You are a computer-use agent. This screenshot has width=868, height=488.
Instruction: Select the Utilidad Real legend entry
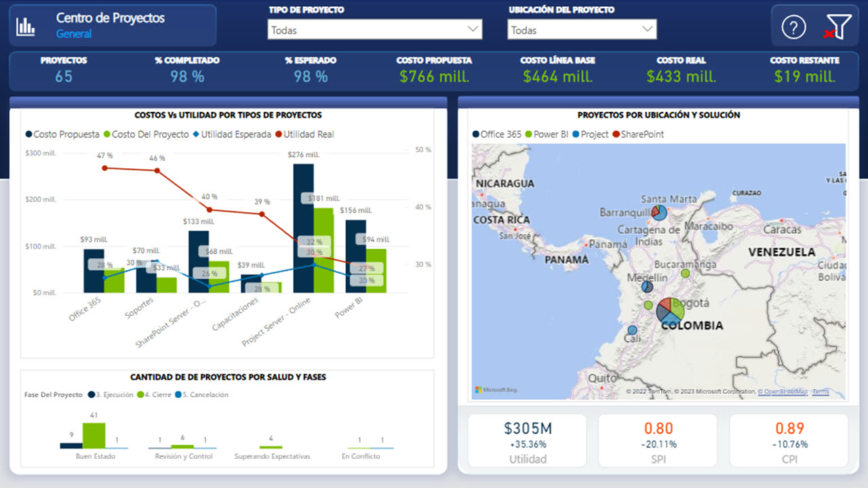click(x=304, y=134)
